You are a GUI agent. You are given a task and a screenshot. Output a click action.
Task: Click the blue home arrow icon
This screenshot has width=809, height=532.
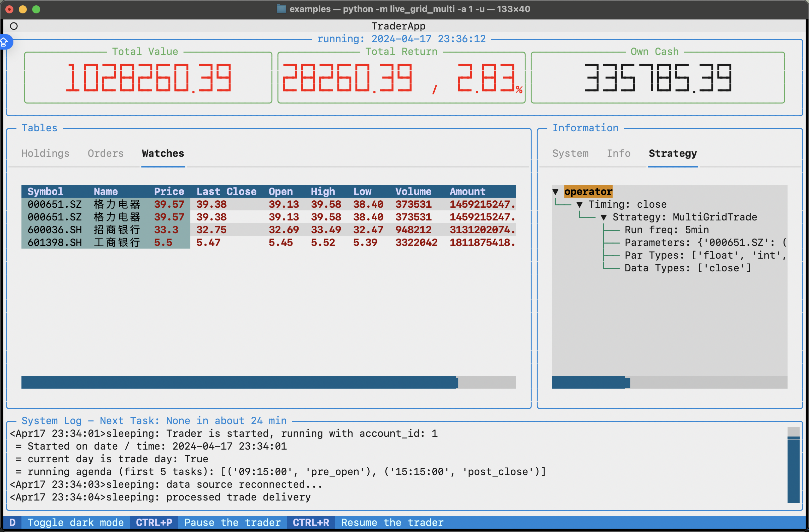pyautogui.click(x=4, y=42)
